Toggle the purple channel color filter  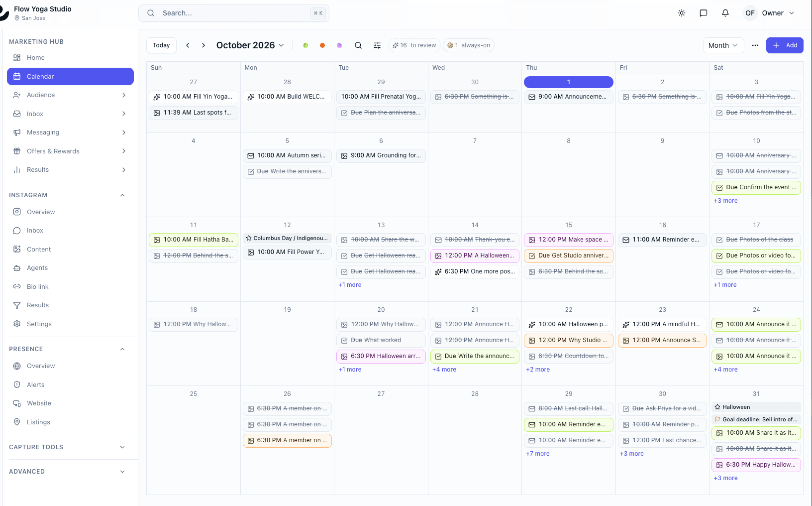[339, 45]
